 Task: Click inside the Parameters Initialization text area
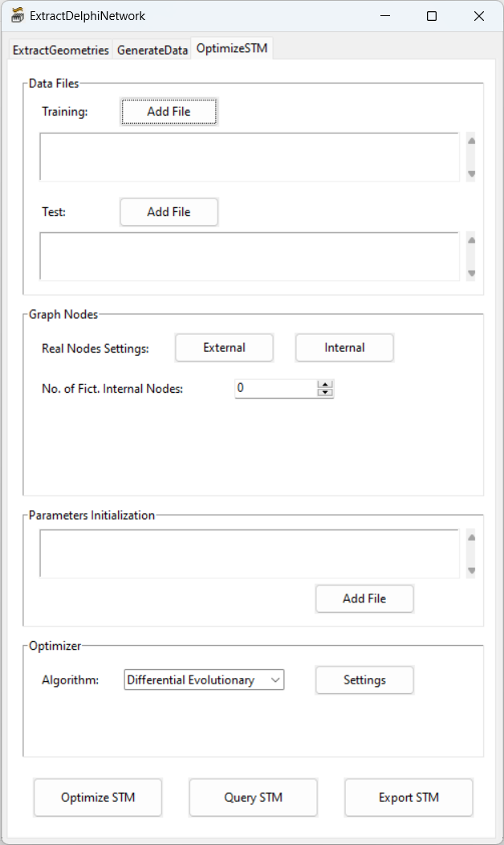(249, 553)
